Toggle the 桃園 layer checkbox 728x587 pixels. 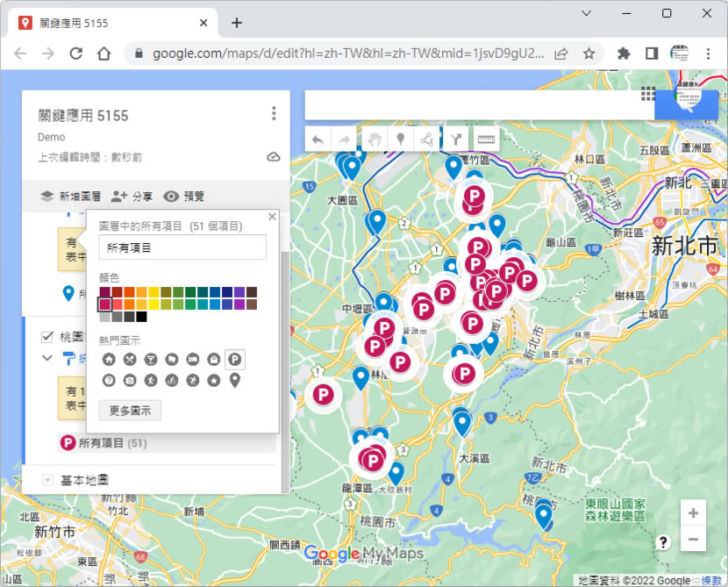(47, 337)
